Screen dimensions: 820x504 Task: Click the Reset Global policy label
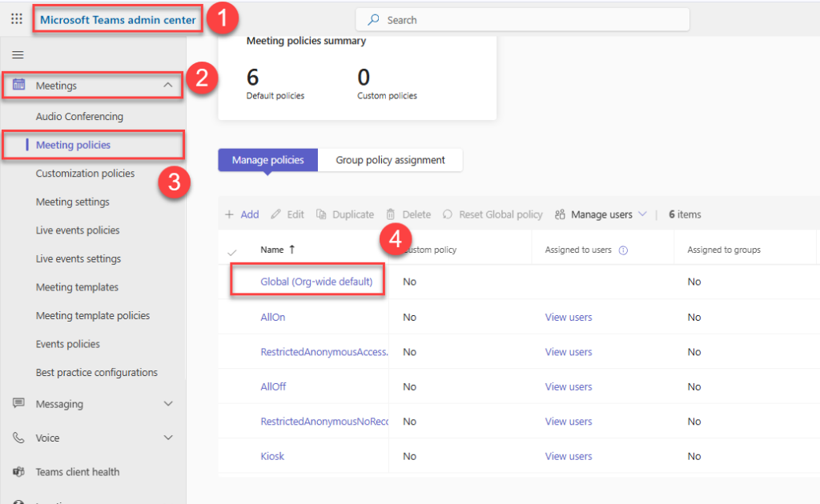coord(500,214)
